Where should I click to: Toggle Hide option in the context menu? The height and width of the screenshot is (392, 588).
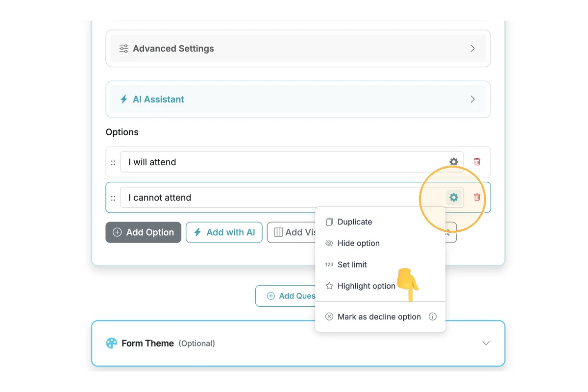coord(358,243)
